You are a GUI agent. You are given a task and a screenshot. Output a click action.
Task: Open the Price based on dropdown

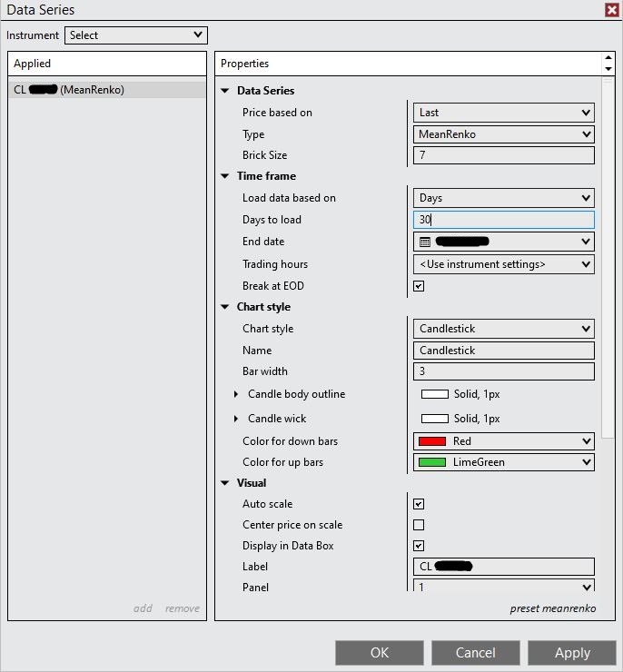(x=503, y=113)
